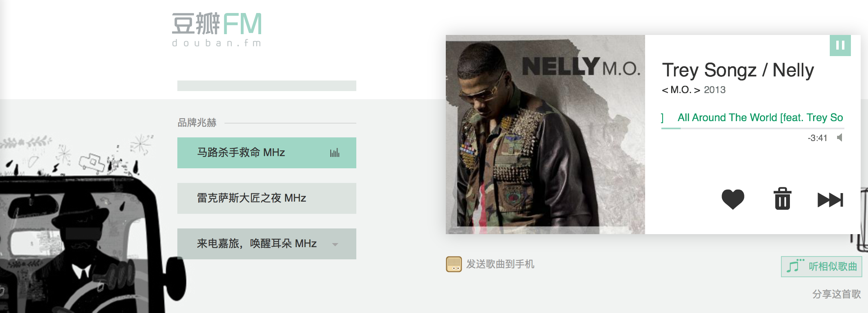This screenshot has width=868, height=313.
Task: Like the song with the heart icon
Action: (733, 200)
